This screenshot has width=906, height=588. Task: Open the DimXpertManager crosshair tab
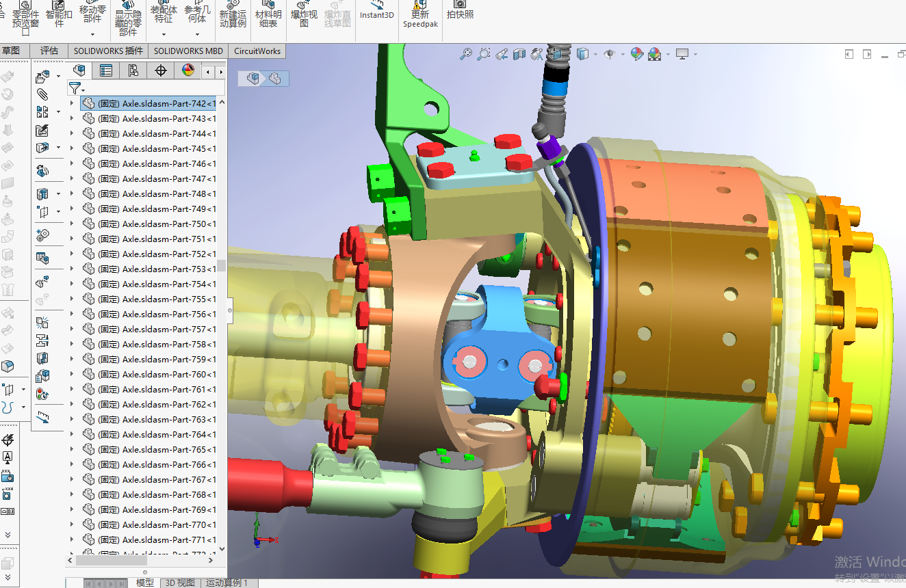pos(161,70)
